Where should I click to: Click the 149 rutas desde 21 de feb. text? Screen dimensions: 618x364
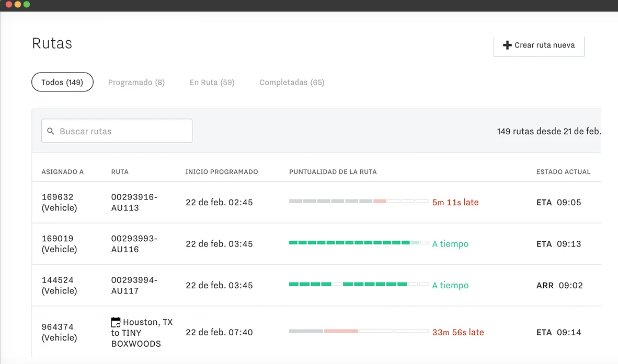click(549, 131)
